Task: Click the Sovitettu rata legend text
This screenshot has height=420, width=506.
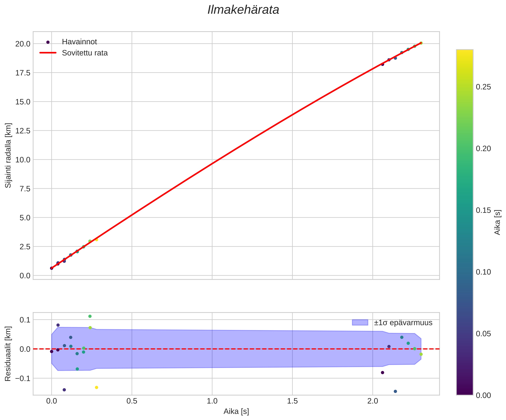Action: [85, 53]
